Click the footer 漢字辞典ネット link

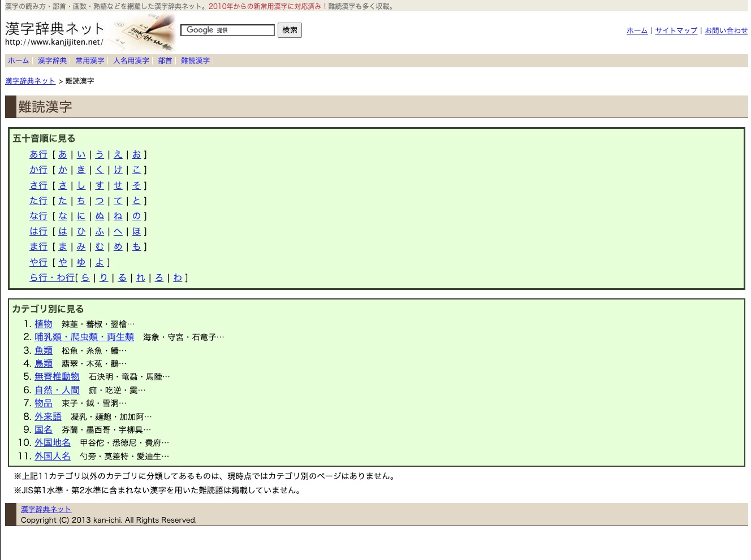click(46, 509)
